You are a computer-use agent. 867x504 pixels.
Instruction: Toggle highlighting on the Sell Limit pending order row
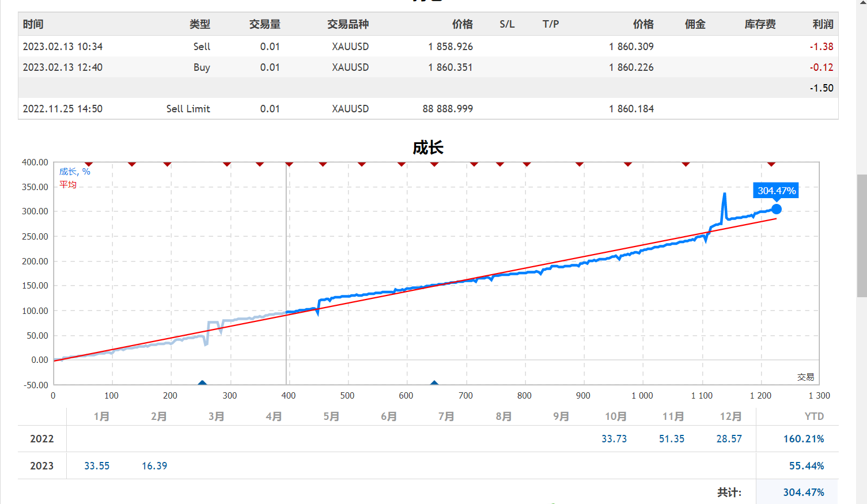[x=346, y=108]
